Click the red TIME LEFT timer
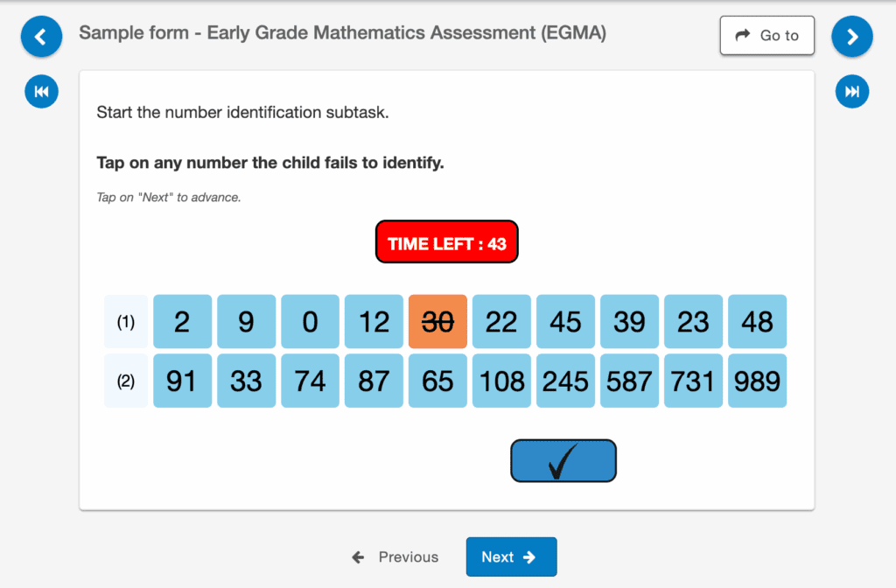 (x=447, y=242)
